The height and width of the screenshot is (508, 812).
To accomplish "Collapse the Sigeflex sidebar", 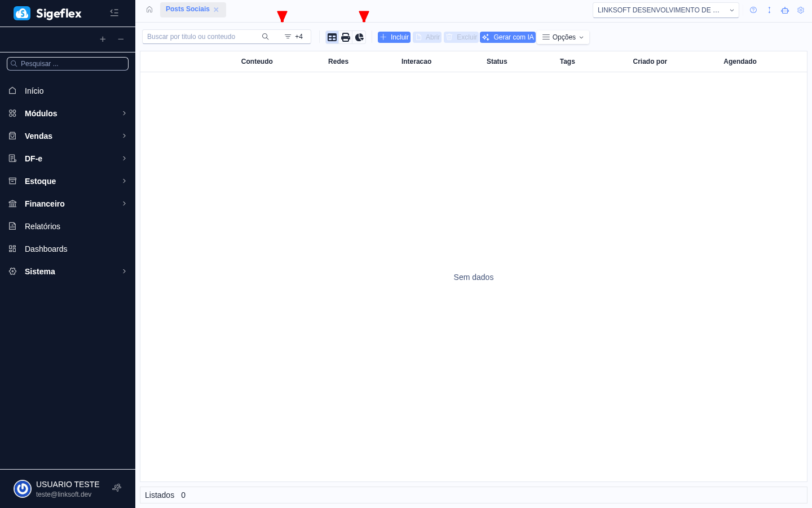I will (114, 12).
